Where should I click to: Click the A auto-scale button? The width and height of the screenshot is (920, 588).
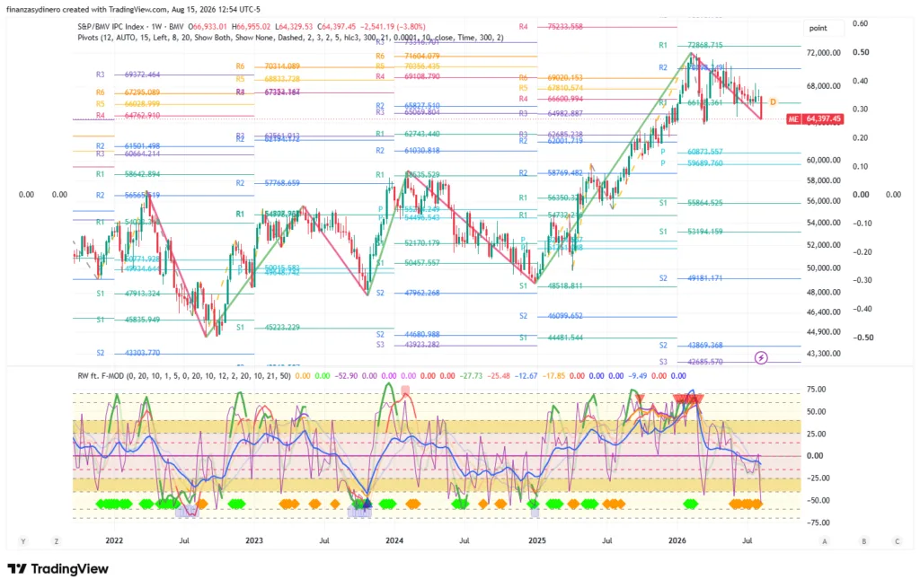825,541
